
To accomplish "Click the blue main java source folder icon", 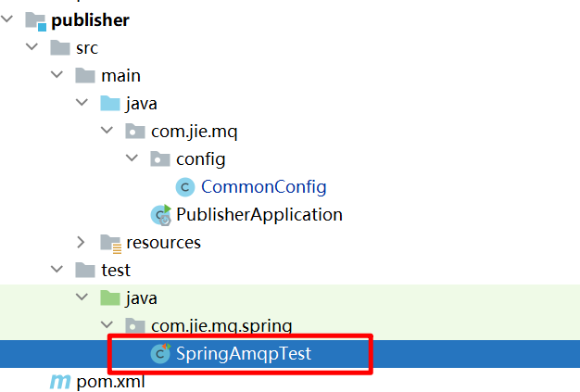I will pos(110,103).
